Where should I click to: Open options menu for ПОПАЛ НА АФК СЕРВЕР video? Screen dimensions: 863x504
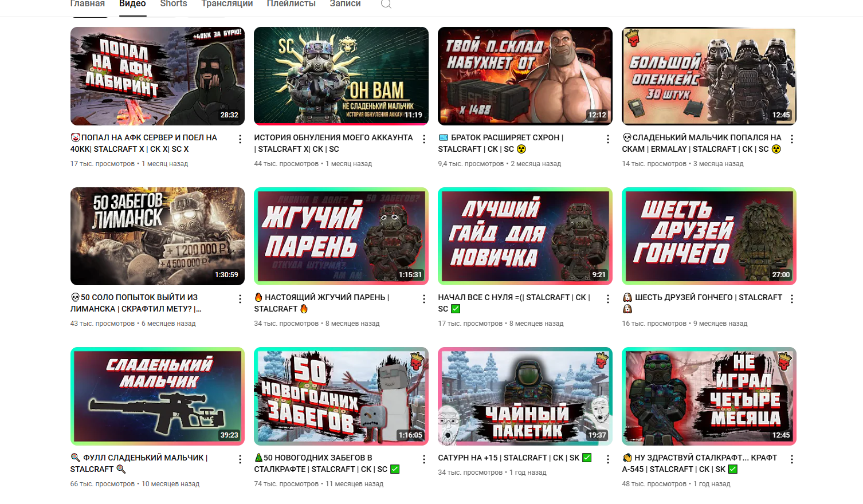(x=240, y=139)
